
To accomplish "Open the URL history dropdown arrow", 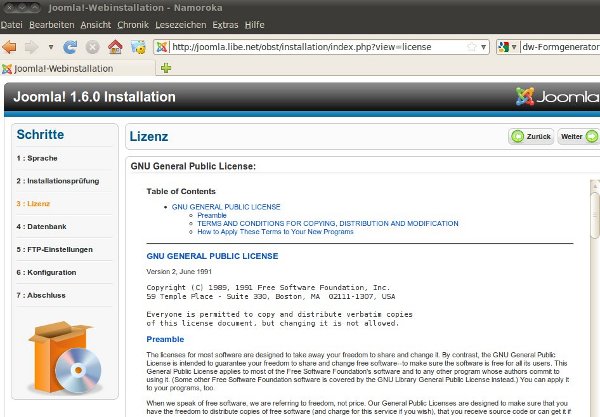I will 484,47.
